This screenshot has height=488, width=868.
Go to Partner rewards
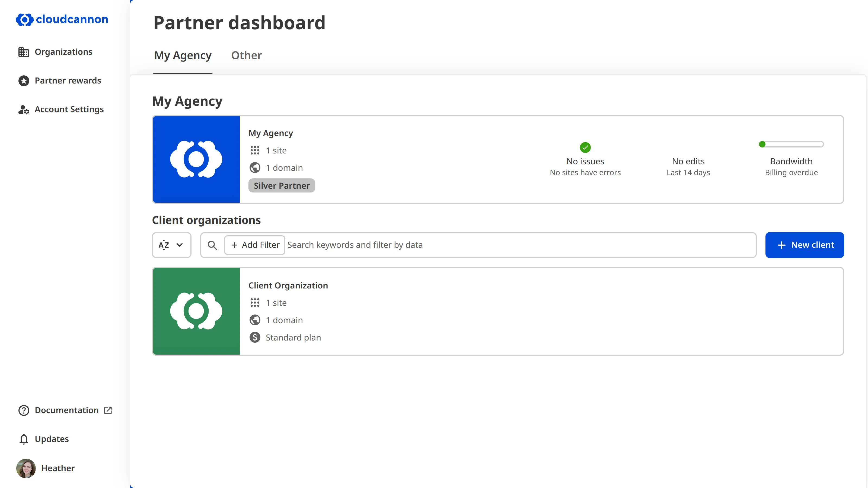[x=60, y=81]
